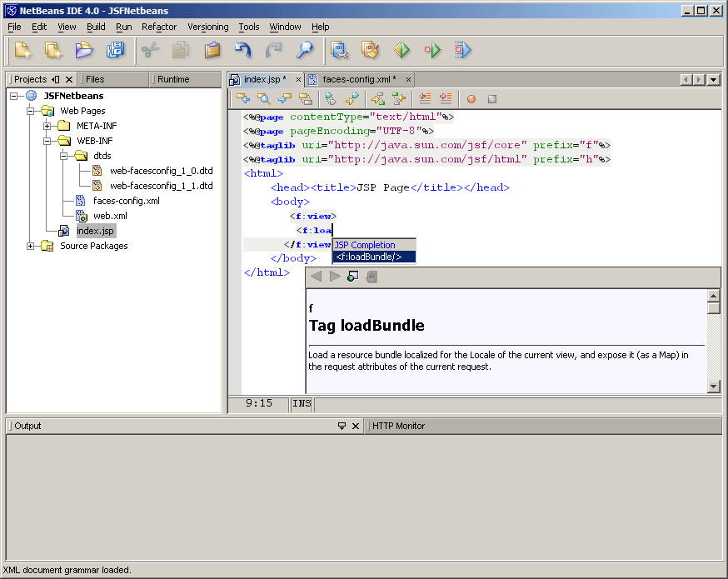Open the Find dialog via magnifier toolbar icon

click(x=303, y=50)
